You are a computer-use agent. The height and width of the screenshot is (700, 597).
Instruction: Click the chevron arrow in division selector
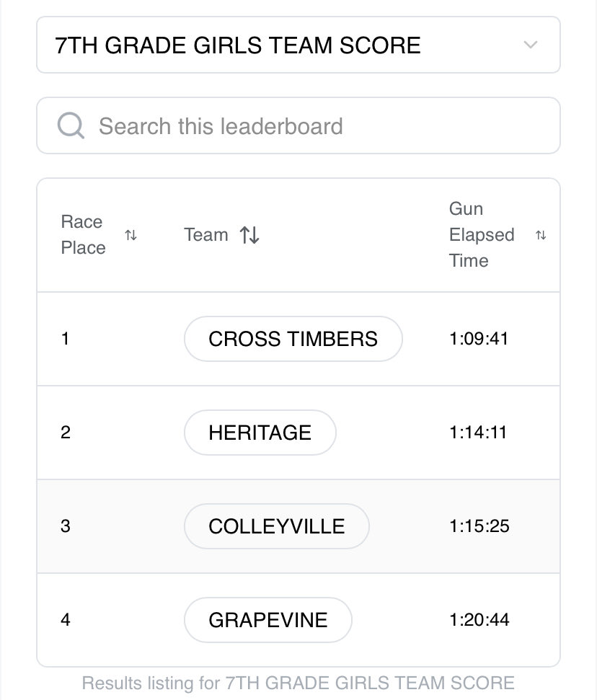point(530,45)
